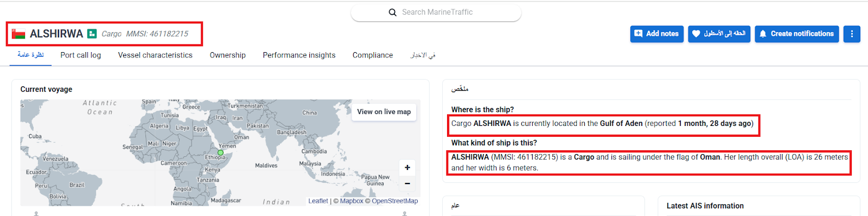Click the Oman flag icon beside ALSHIRWA
868x216 pixels.
(18, 34)
